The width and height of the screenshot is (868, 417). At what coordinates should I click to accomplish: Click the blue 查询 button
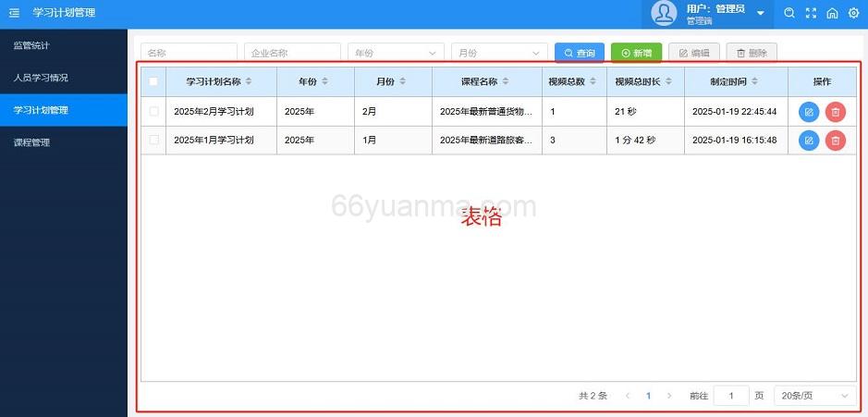[x=580, y=53]
